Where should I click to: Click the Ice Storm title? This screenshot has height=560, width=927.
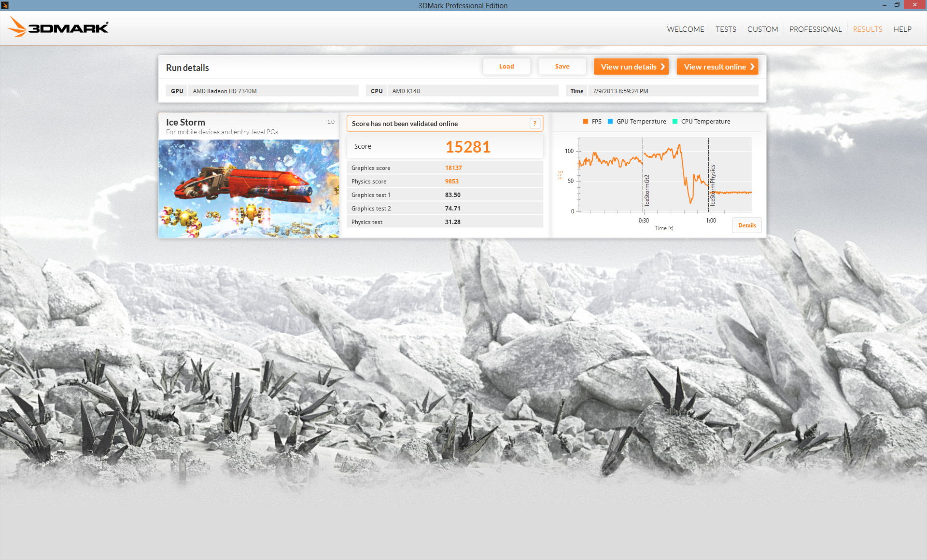[185, 122]
